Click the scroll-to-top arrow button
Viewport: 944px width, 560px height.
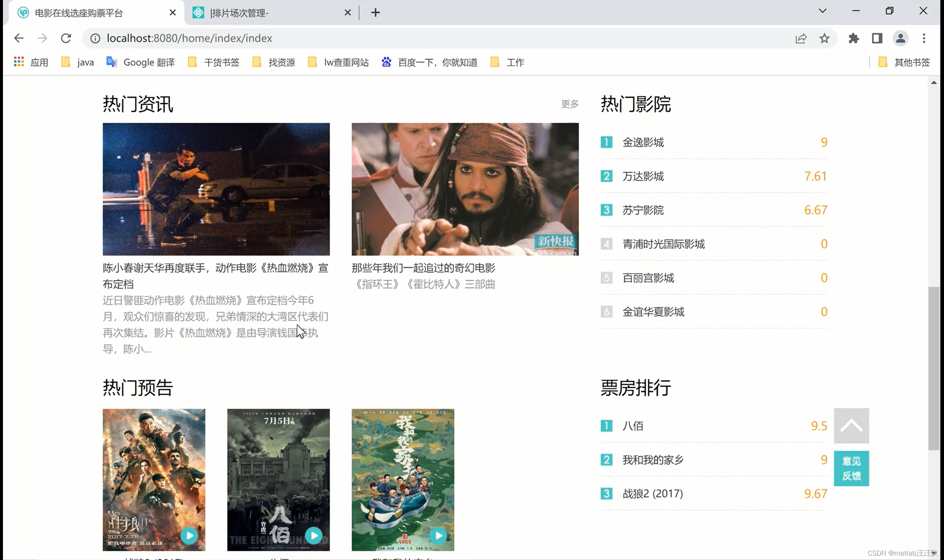click(851, 426)
